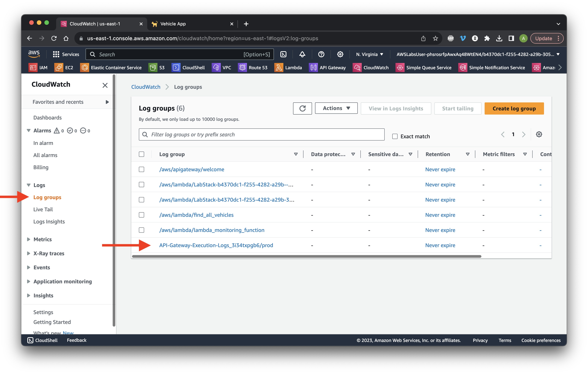Image resolution: width=588 pixels, height=374 pixels.
Task: Open API-Gateway-Execution-Logs_3i34txpgb6/prod log group
Action: pyautogui.click(x=216, y=245)
